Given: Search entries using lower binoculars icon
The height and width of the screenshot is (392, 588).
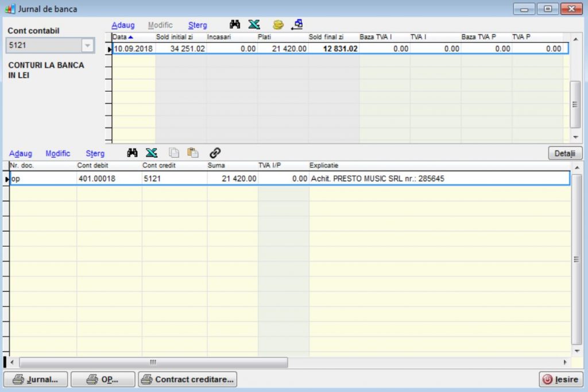Looking at the screenshot, I should pyautogui.click(x=133, y=153).
